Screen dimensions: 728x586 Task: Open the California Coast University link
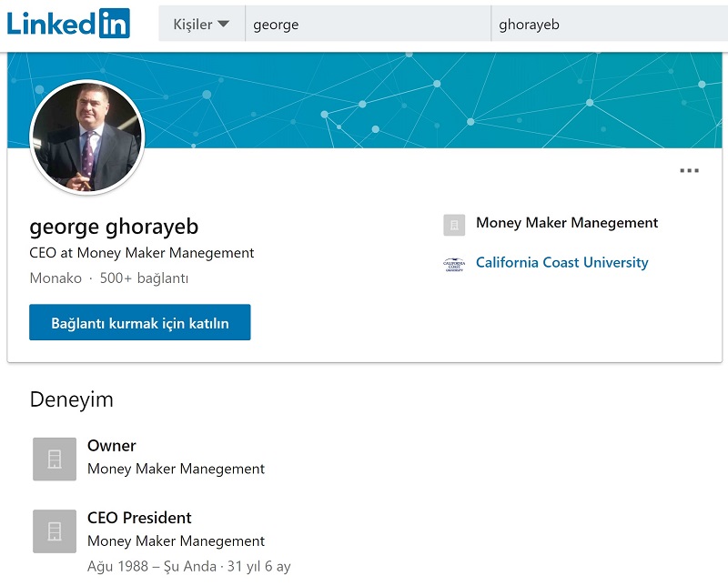[x=561, y=263]
